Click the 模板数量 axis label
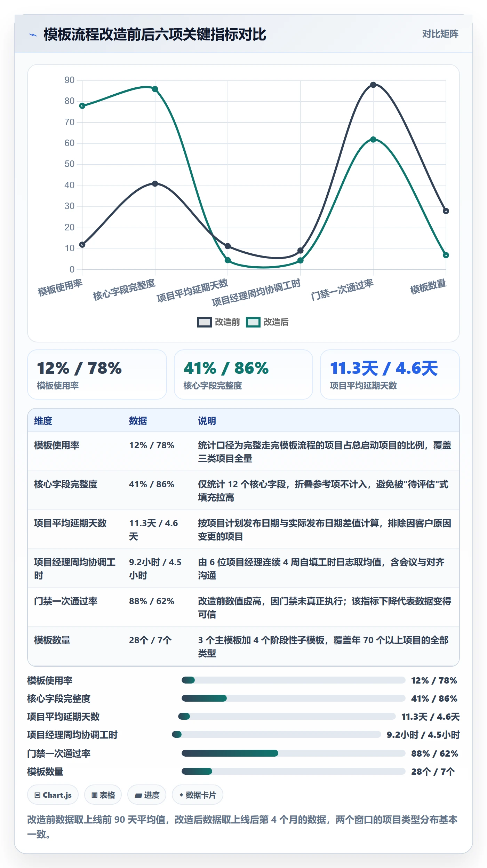 click(x=428, y=286)
